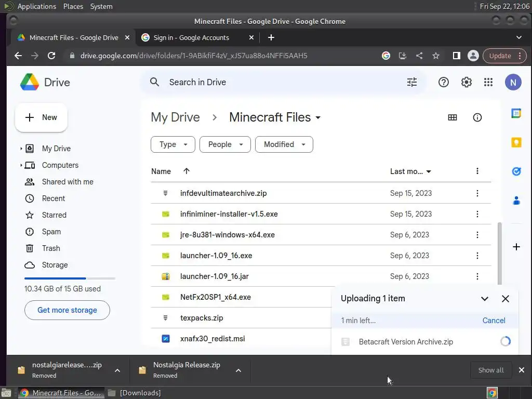
Task: Open the Google apps grid
Action: pyautogui.click(x=488, y=82)
